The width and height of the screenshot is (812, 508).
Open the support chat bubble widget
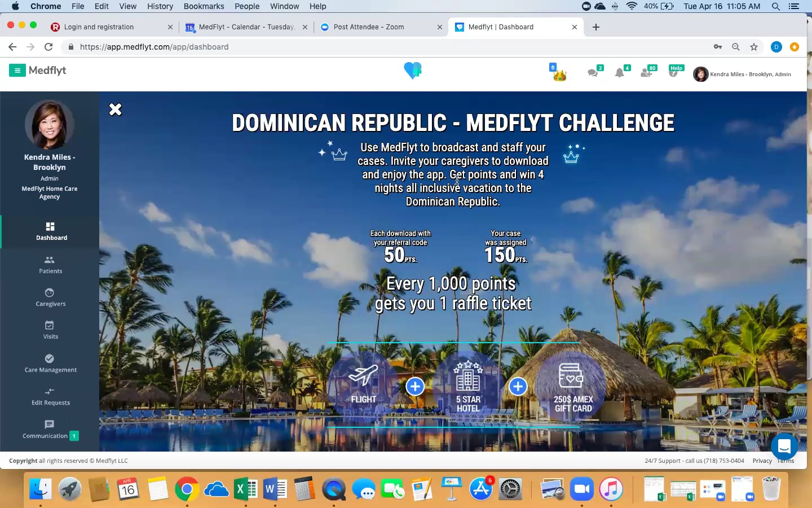point(784,446)
